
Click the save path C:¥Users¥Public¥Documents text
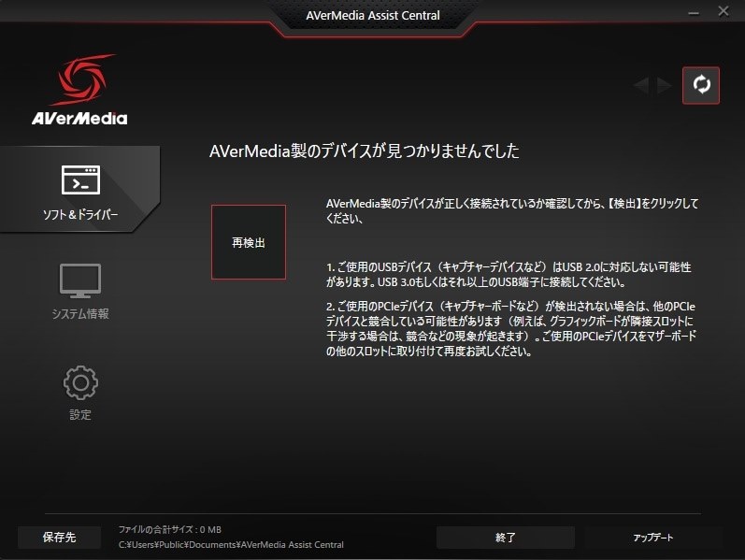[x=231, y=545]
